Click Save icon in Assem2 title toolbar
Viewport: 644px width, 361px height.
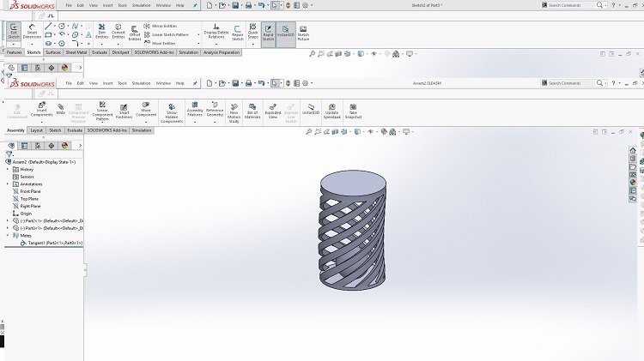(235, 83)
